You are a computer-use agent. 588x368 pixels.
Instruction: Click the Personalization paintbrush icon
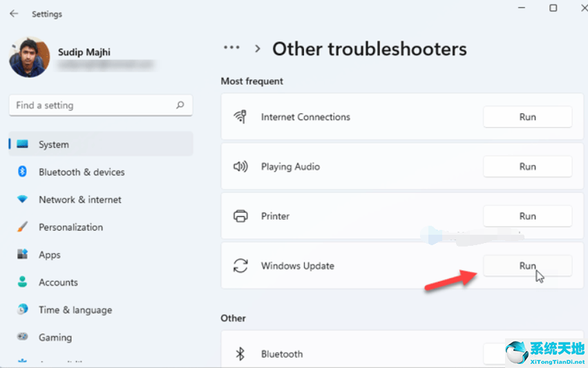pyautogui.click(x=22, y=227)
